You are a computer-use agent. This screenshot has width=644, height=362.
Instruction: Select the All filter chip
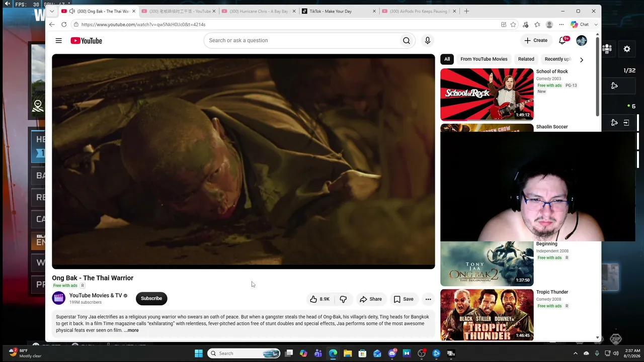point(447,59)
